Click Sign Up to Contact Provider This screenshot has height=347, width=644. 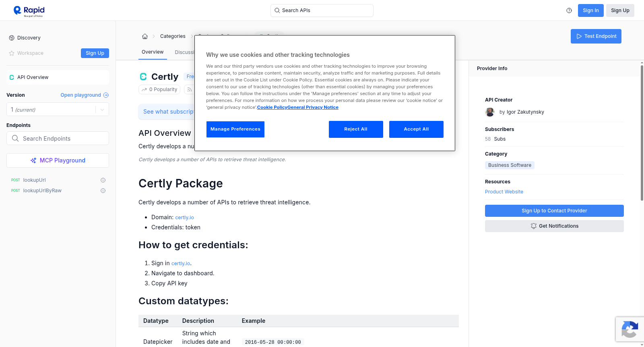pos(554,211)
